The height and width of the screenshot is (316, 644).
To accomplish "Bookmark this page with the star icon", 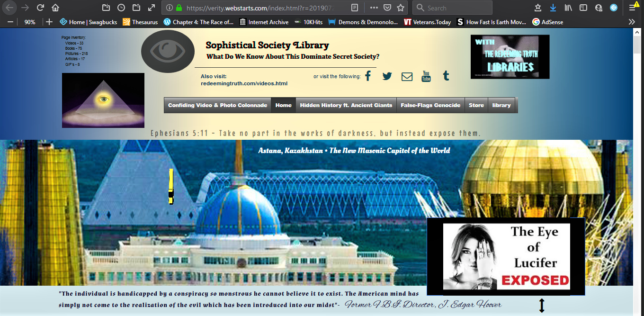I will pos(401,8).
